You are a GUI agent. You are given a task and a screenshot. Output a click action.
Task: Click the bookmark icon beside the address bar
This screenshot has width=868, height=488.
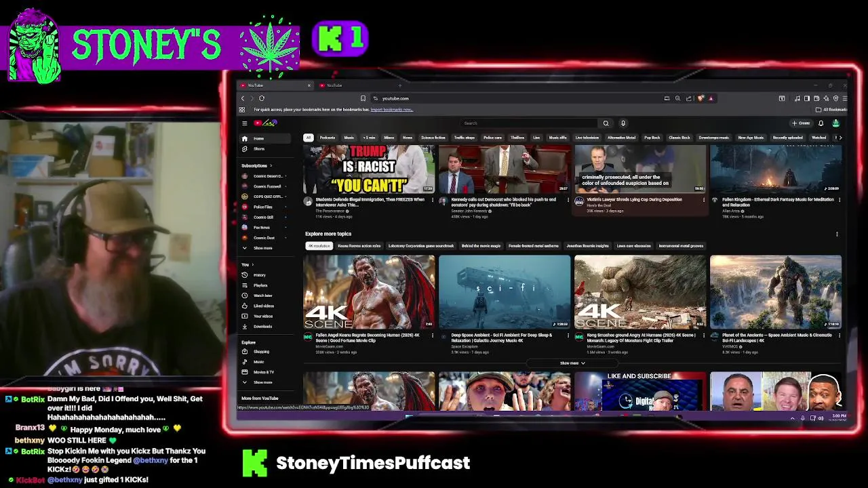pyautogui.click(x=363, y=98)
